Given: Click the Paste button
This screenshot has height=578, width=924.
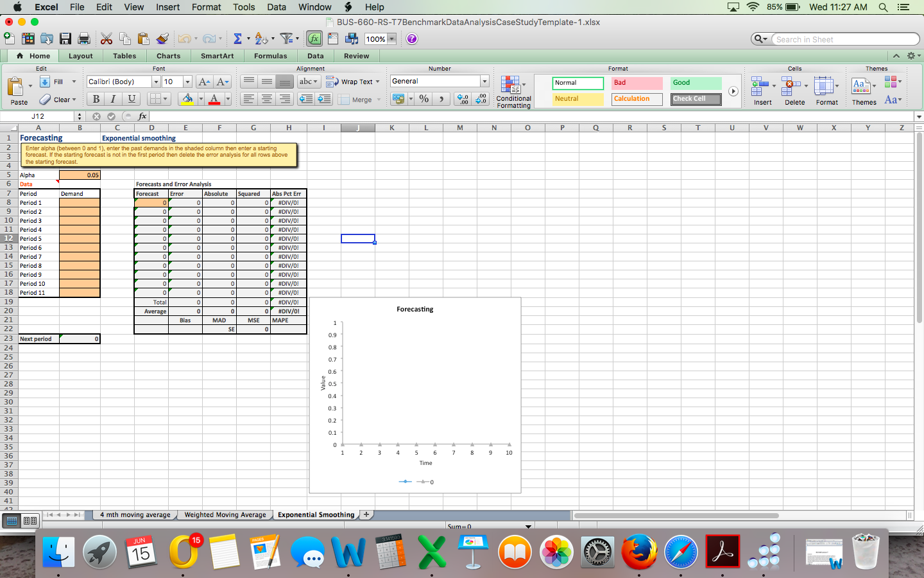Looking at the screenshot, I should click(19, 91).
